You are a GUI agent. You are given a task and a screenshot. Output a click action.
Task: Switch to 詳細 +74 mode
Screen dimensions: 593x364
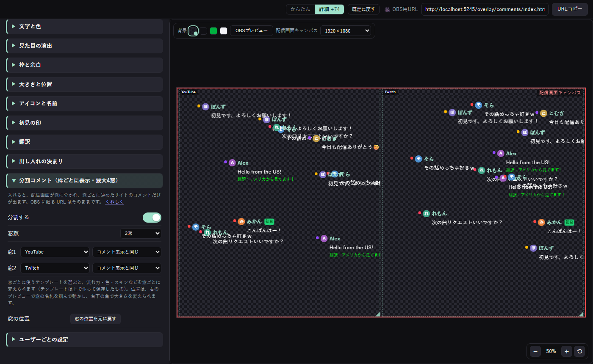click(329, 9)
